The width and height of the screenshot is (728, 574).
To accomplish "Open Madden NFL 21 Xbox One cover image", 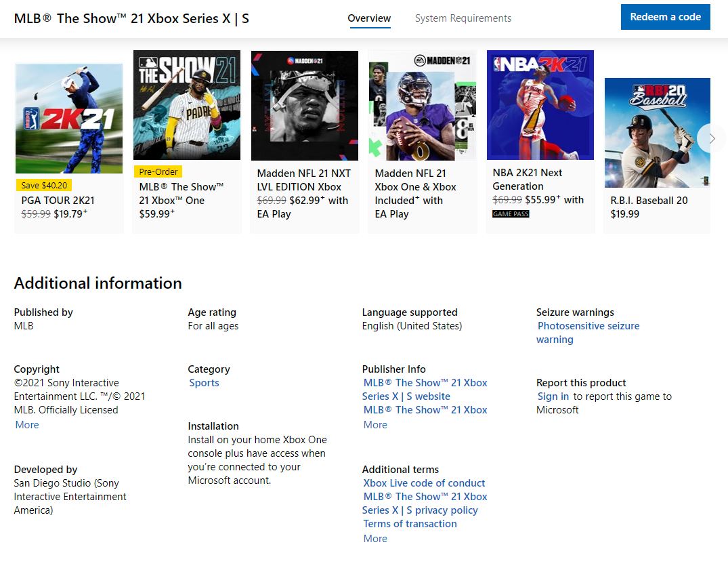I will (x=423, y=106).
